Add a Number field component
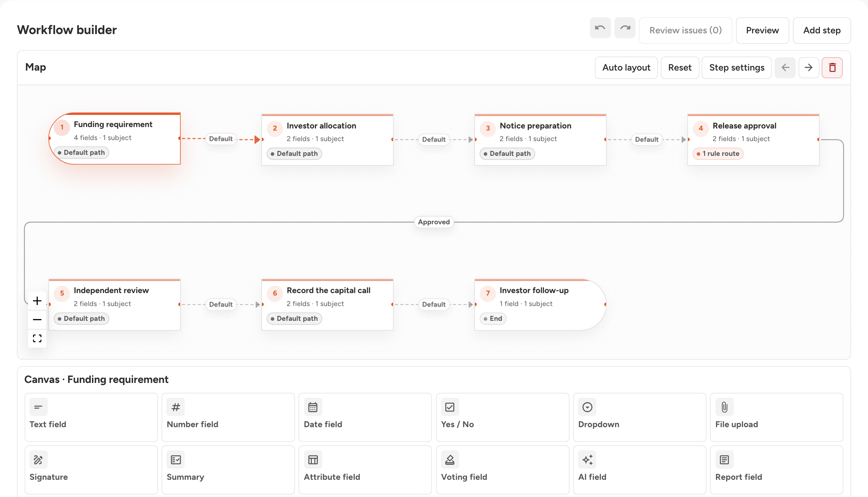 click(228, 417)
